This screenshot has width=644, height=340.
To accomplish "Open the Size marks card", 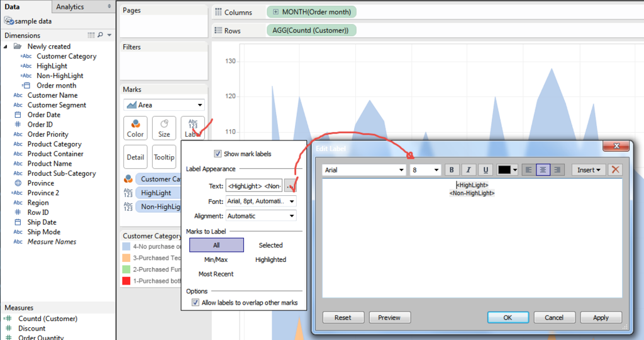I will [164, 128].
